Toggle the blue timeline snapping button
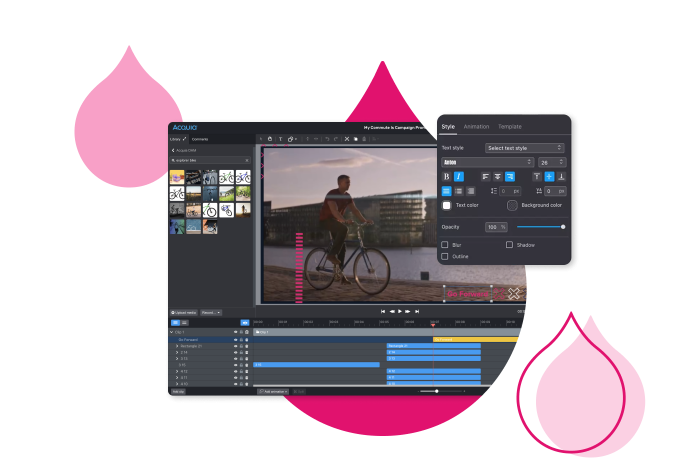 pyautogui.click(x=245, y=322)
